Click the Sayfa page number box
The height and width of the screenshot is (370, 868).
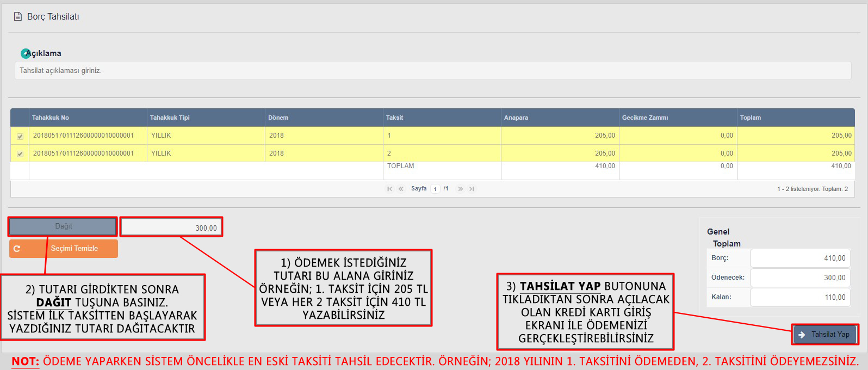[x=435, y=189]
